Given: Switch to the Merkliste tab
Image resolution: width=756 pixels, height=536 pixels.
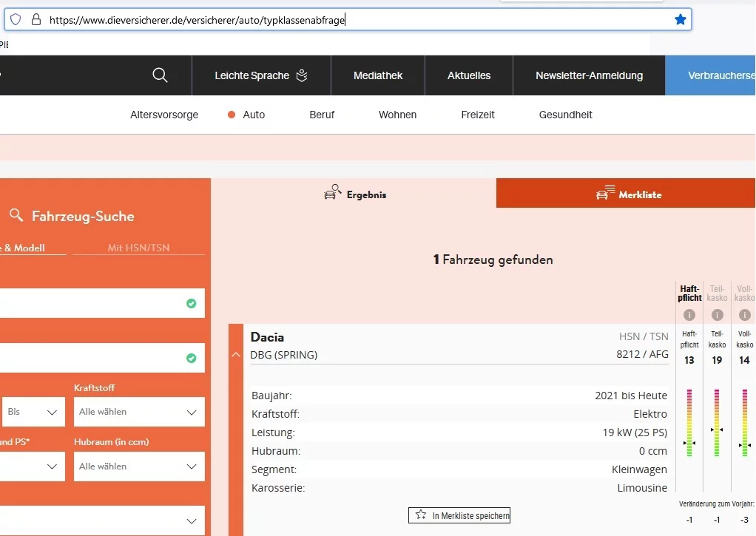Looking at the screenshot, I should pyautogui.click(x=626, y=193).
